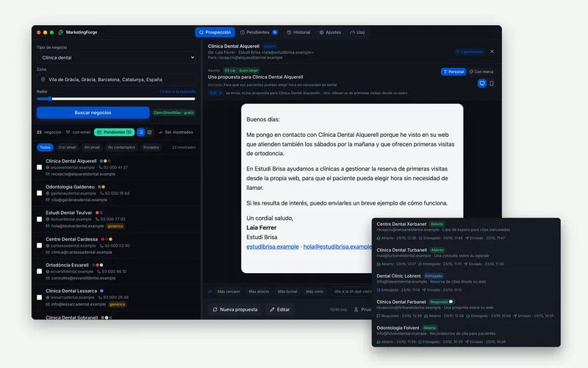The image size is (588, 368).
Task: Click the location pin icon in Zona field
Action: (x=43, y=79)
